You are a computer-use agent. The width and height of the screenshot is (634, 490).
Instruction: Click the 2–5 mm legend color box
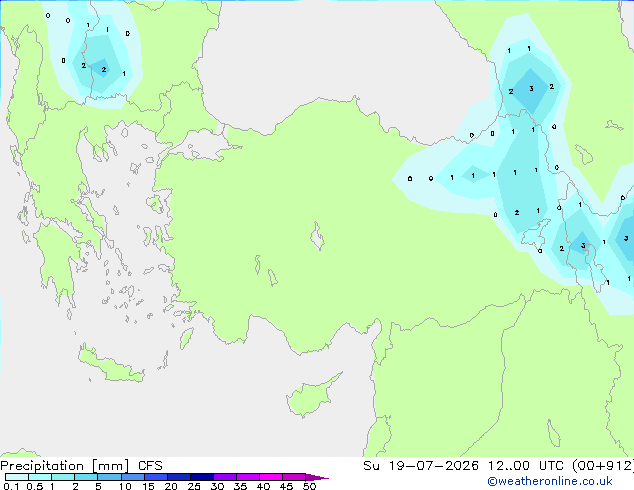pyautogui.click(x=86, y=477)
